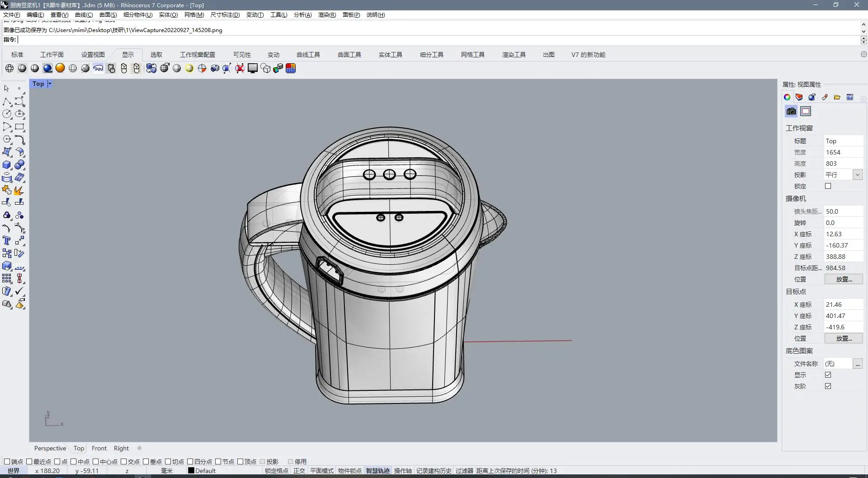
Task: Switch to the Perspective viewport tab
Action: pyautogui.click(x=50, y=448)
